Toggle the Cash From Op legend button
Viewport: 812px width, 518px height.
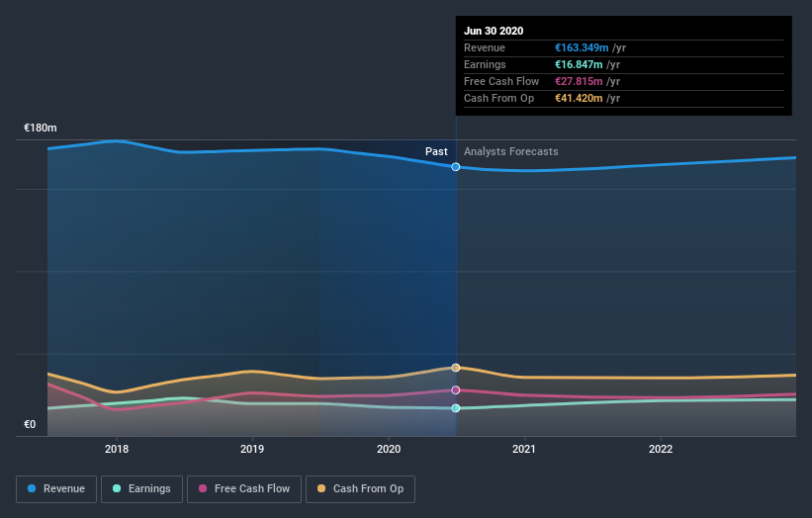(360, 489)
